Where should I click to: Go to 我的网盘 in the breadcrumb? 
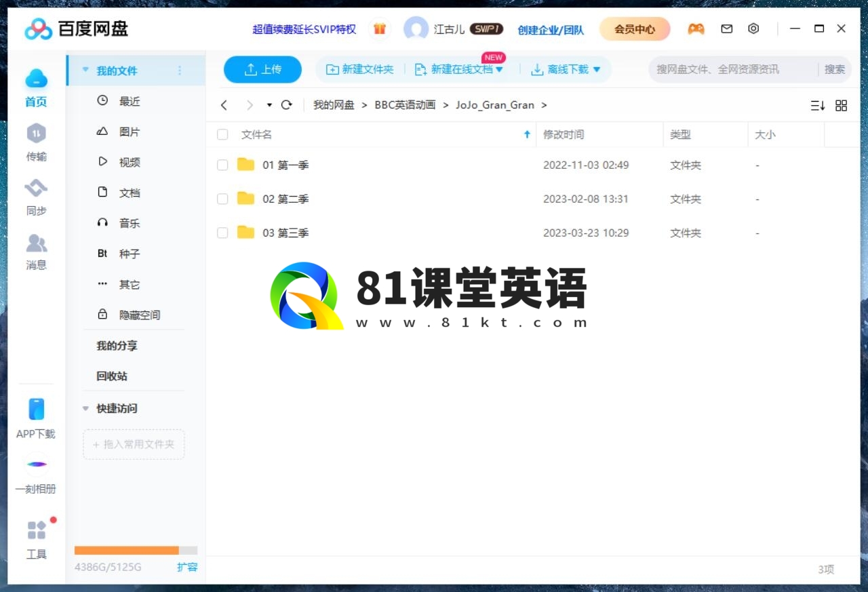click(334, 105)
